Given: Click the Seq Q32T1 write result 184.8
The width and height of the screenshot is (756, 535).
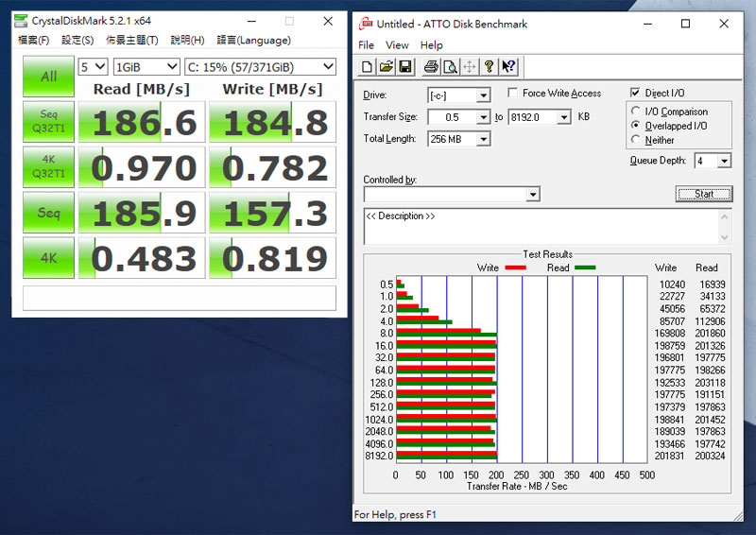Looking at the screenshot, I should 273,122.
